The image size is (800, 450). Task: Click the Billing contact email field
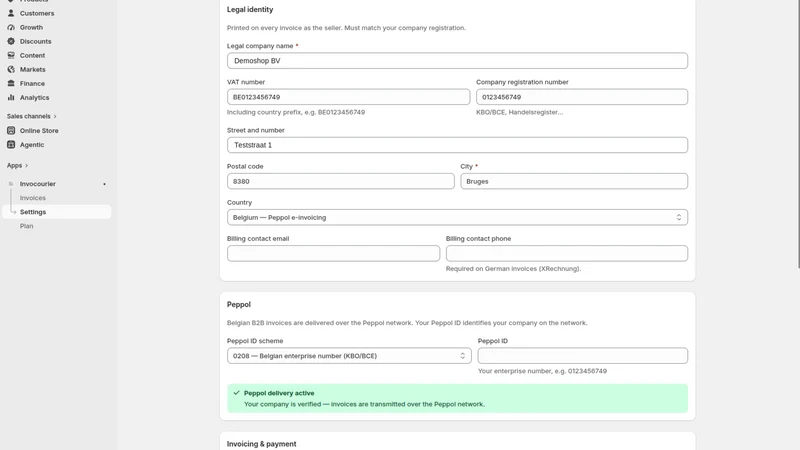(x=333, y=254)
